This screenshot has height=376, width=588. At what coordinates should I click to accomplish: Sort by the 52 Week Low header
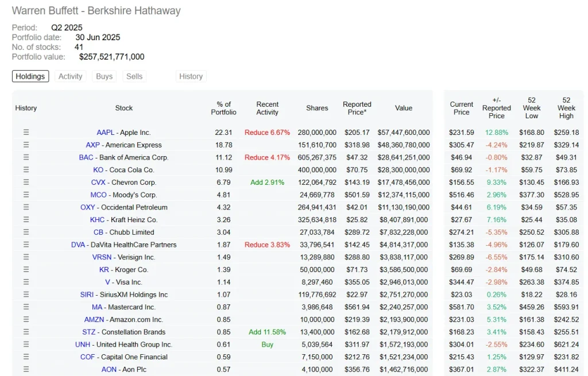(531, 108)
